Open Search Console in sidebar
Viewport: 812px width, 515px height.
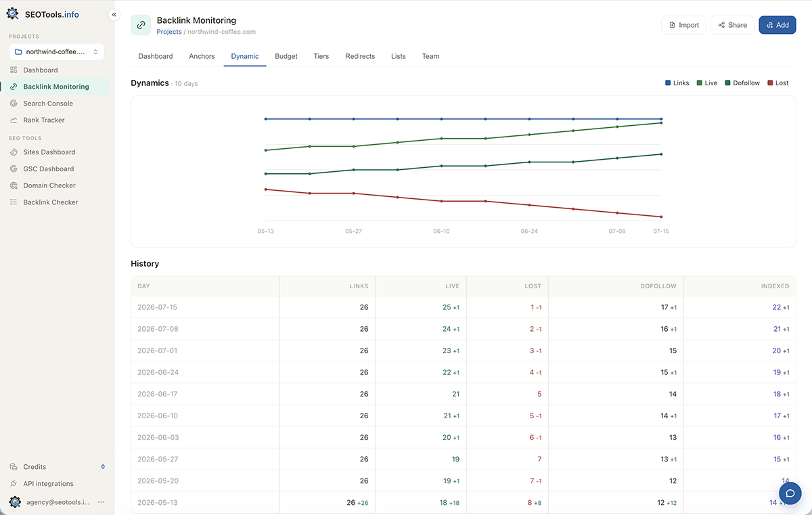(48, 104)
